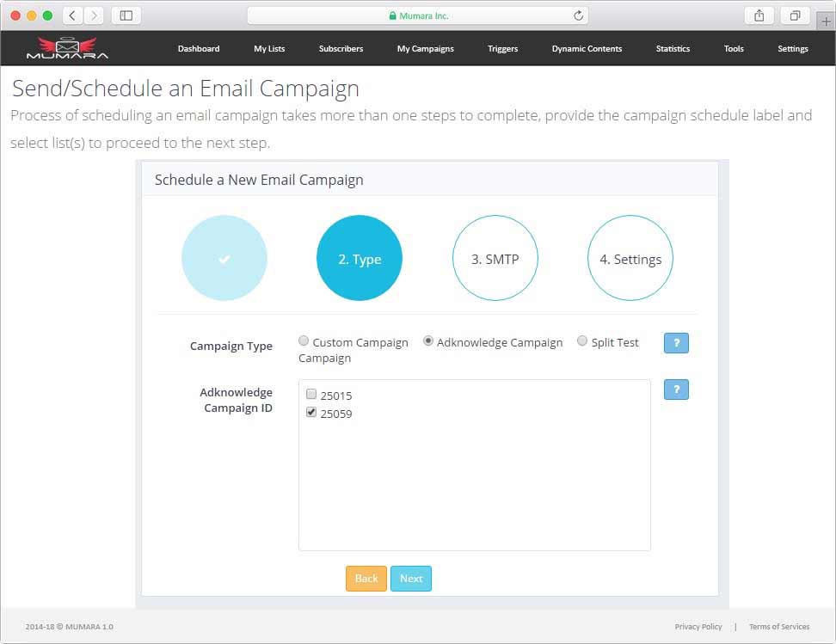836x644 pixels.
Task: Open the Safari share icon
Action: (x=759, y=15)
